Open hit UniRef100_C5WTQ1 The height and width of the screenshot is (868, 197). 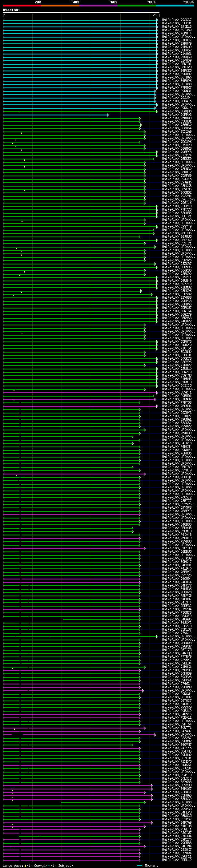click(177, 64)
